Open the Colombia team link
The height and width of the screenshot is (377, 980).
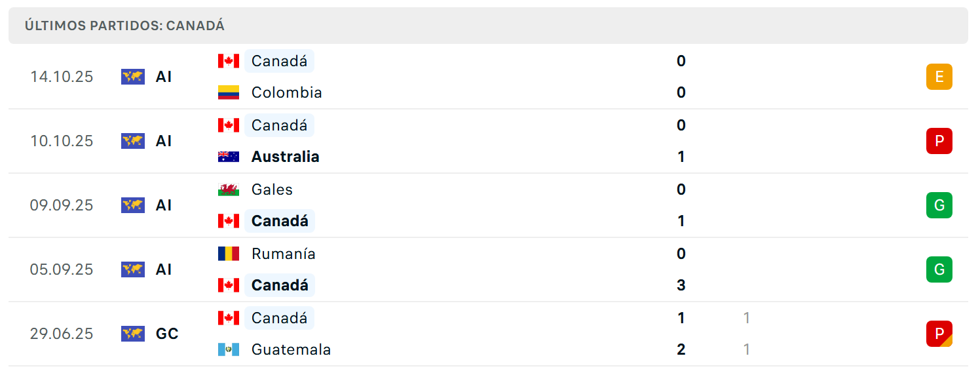pyautogui.click(x=287, y=92)
